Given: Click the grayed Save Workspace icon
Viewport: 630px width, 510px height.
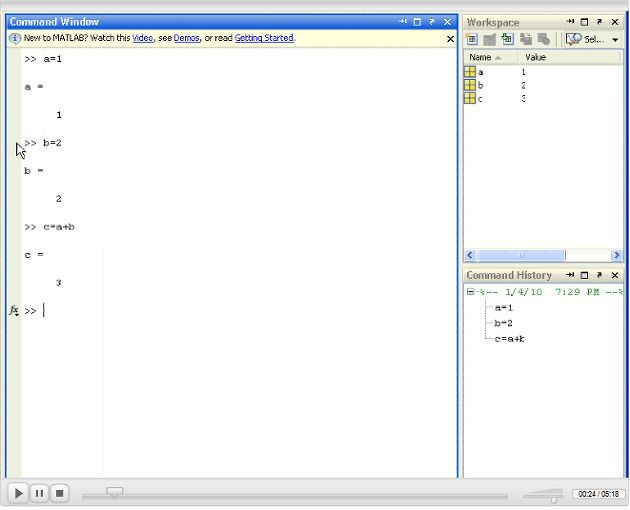Looking at the screenshot, I should pos(526,39).
